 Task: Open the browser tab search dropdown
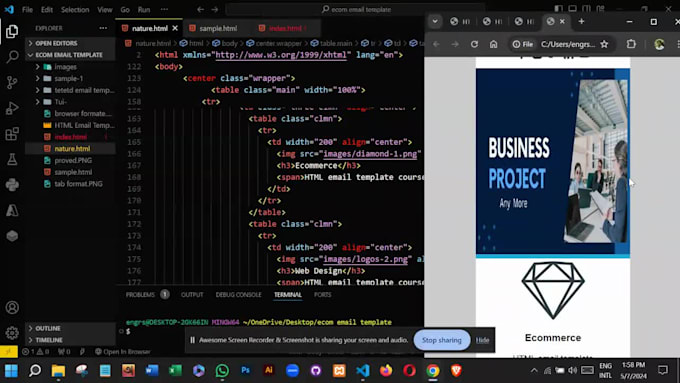pyautogui.click(x=435, y=21)
